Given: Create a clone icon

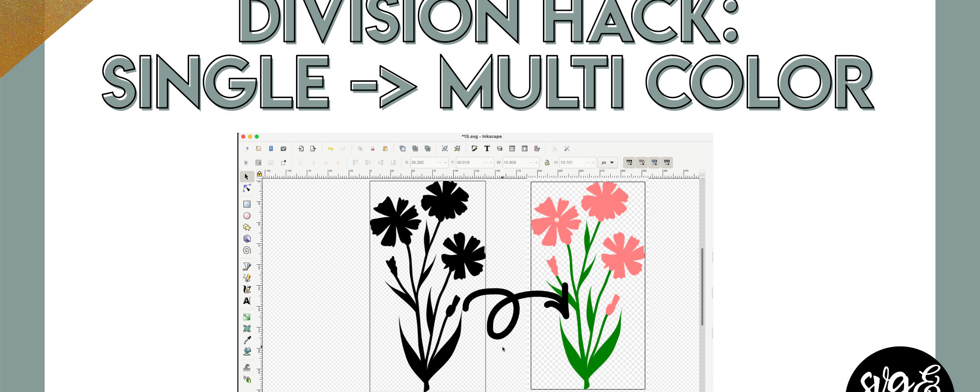Looking at the screenshot, I should pyautogui.click(x=415, y=148).
